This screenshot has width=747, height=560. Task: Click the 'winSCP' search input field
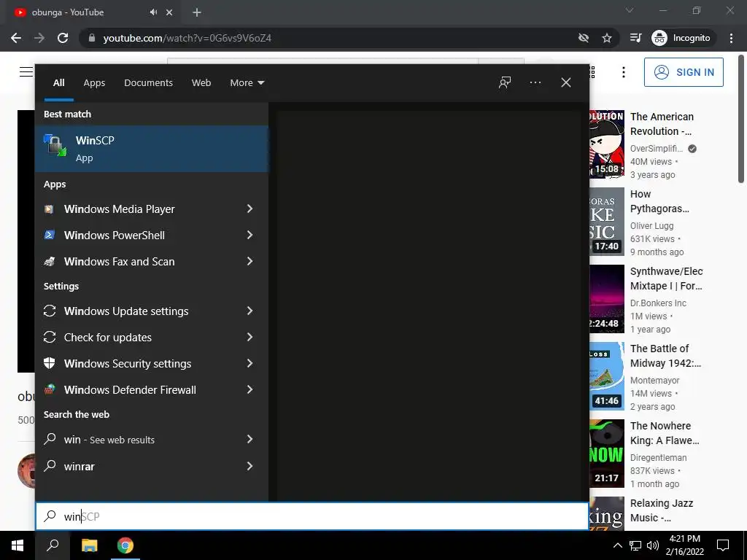[312, 516]
